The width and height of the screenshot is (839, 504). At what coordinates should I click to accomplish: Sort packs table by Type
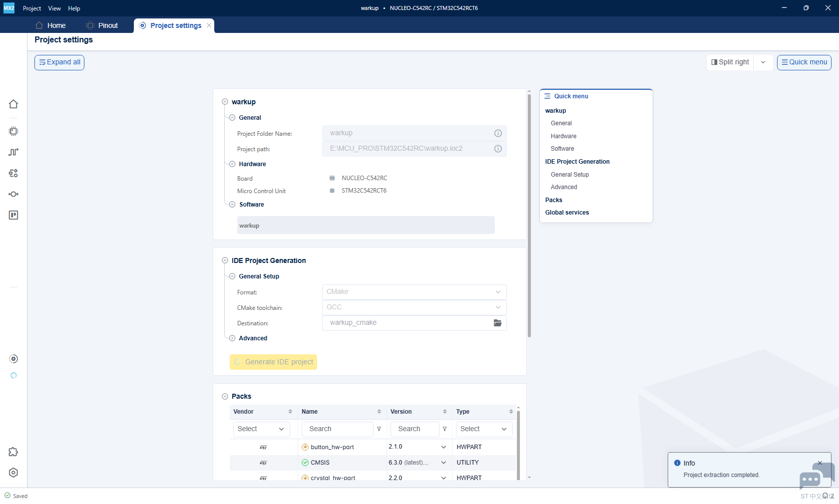click(511, 412)
